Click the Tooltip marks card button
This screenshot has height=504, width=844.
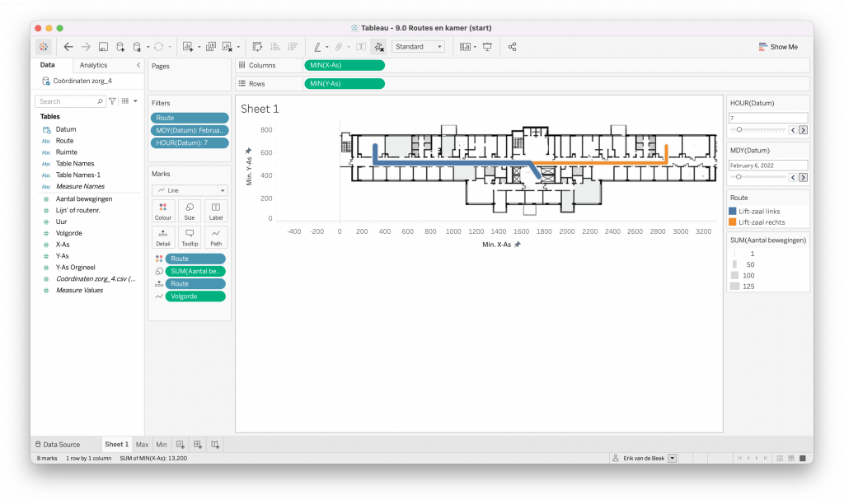190,236
